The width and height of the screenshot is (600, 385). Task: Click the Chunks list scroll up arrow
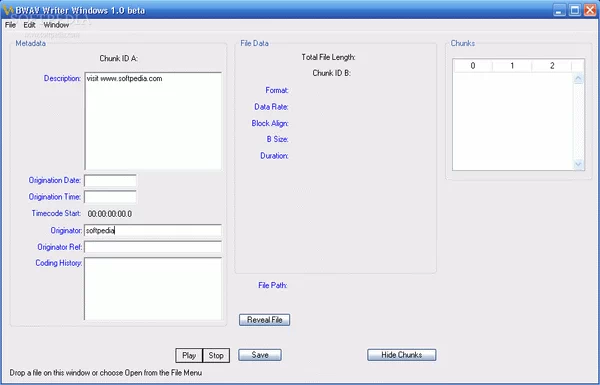coord(578,78)
